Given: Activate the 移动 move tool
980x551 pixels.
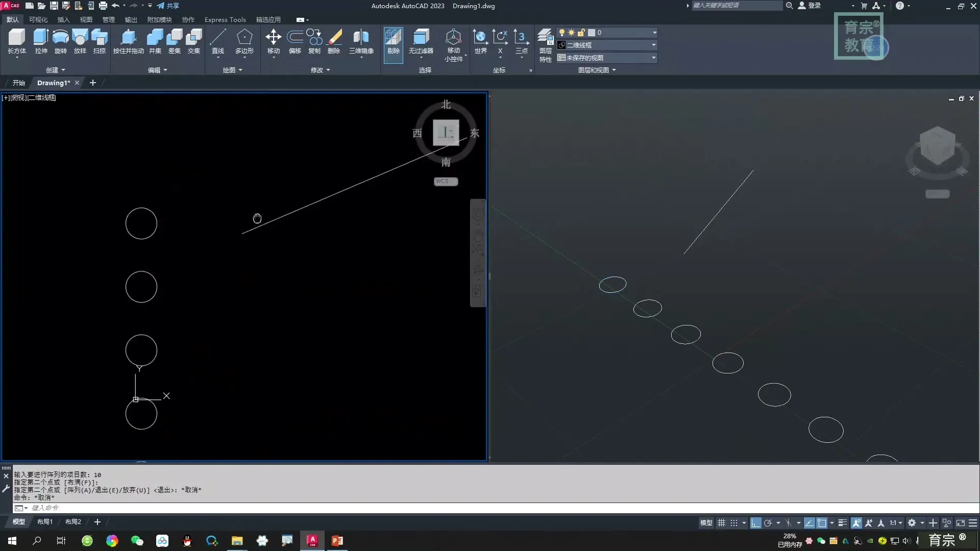Looking at the screenshot, I should click(273, 41).
